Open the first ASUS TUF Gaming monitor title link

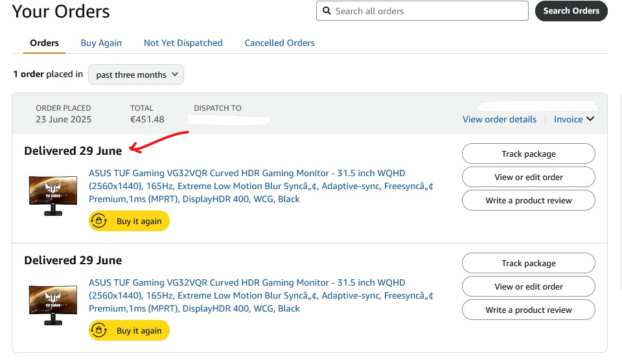tap(260, 186)
